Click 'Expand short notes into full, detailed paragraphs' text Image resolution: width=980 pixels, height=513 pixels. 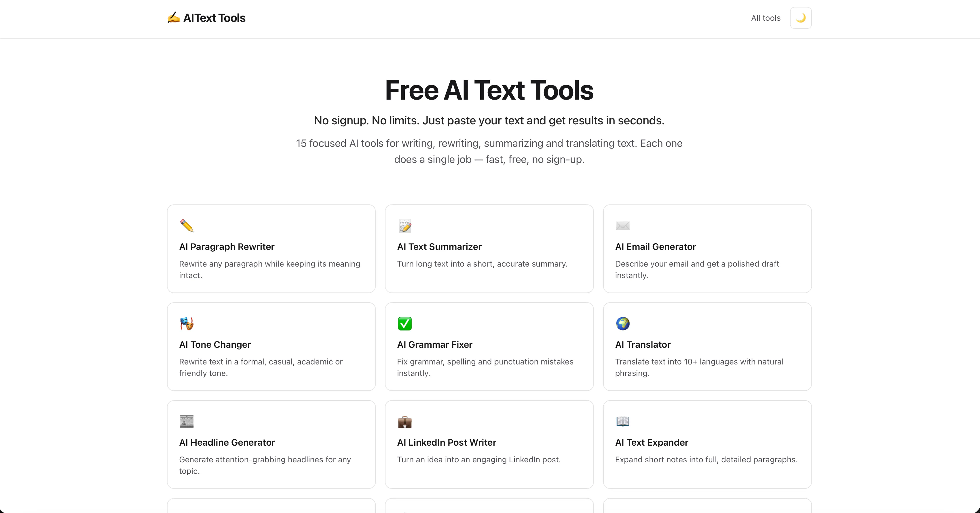coord(706,460)
